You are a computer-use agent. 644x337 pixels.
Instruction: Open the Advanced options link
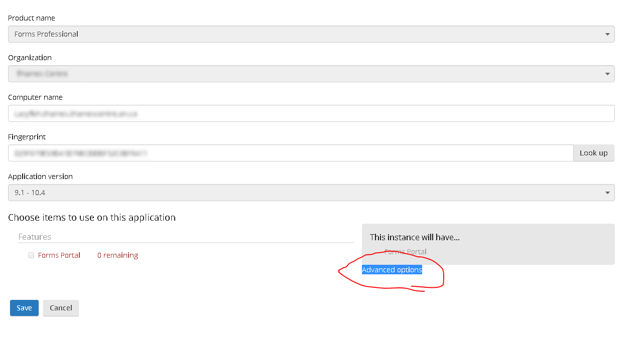point(392,270)
